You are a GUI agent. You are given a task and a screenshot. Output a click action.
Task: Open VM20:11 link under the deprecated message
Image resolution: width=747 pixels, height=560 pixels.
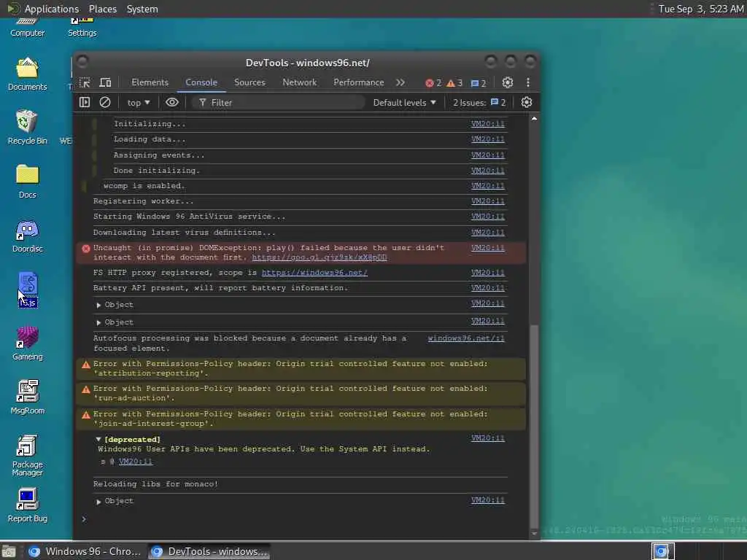135,461
